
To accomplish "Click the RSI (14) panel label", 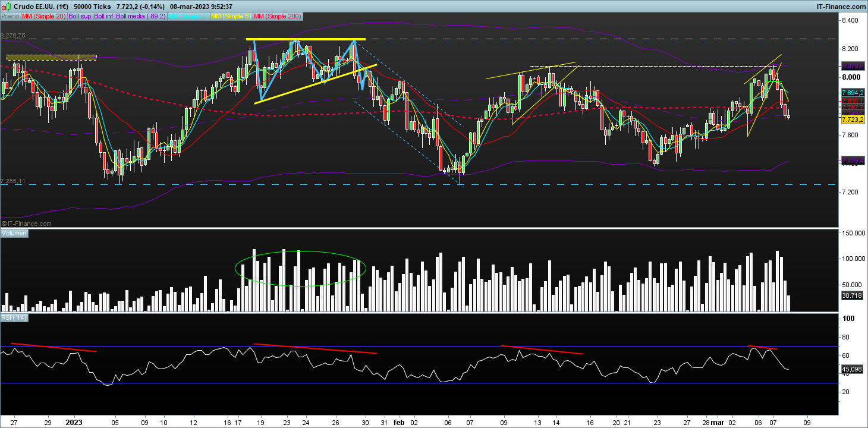I will 14,318.
